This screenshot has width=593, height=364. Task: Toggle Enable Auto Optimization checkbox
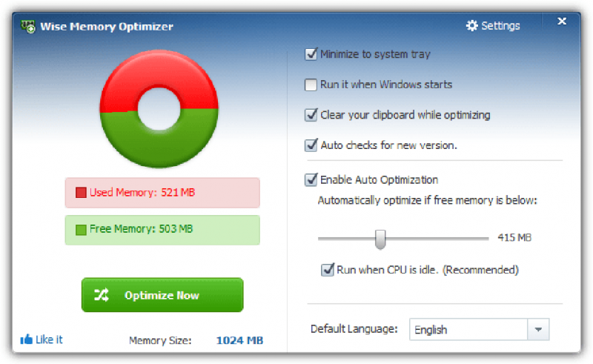pos(311,179)
